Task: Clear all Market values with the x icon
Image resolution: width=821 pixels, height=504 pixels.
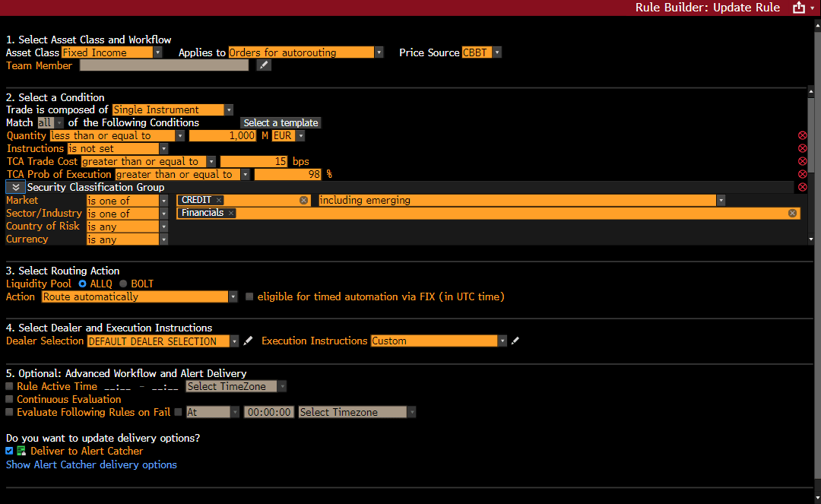Action: 304,201
